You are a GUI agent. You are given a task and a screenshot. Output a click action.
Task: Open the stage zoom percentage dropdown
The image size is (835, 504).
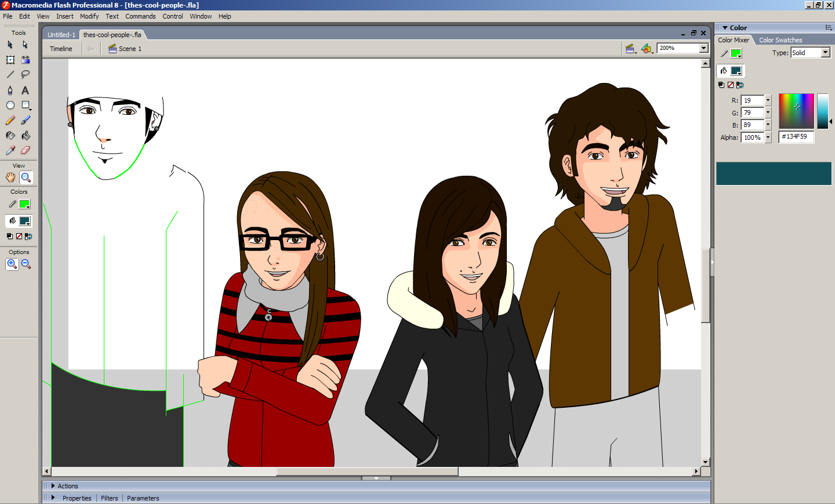[x=703, y=48]
